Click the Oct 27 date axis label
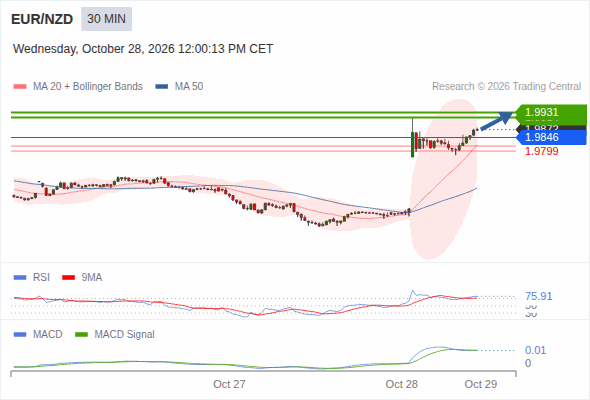Screen dimensions: 590x400 (229, 384)
